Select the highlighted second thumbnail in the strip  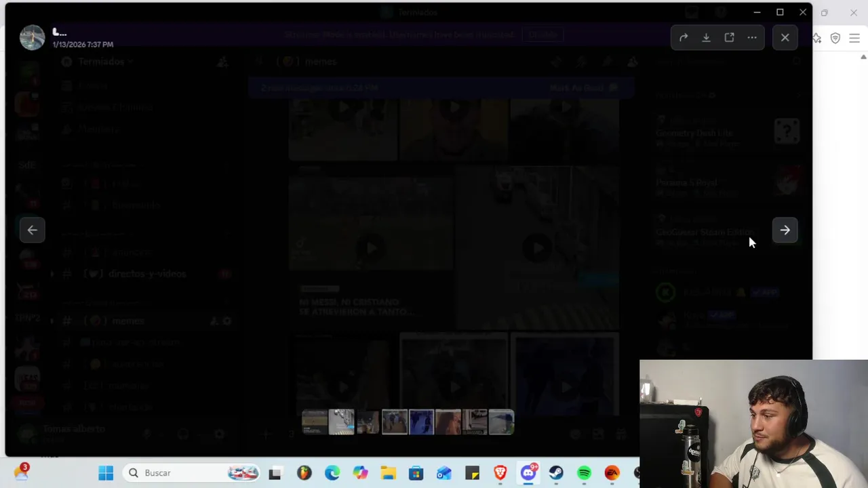(341, 422)
